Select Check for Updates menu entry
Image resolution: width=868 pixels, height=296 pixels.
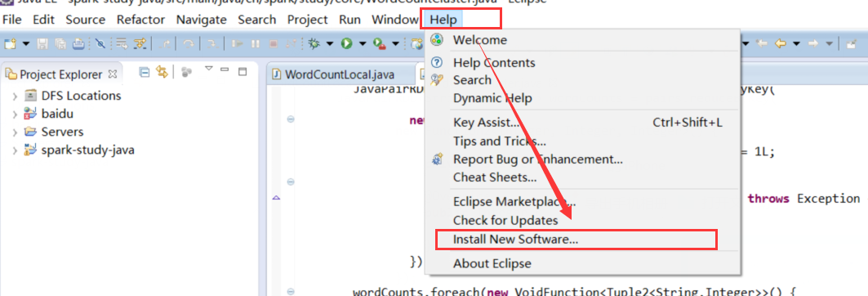[505, 220]
